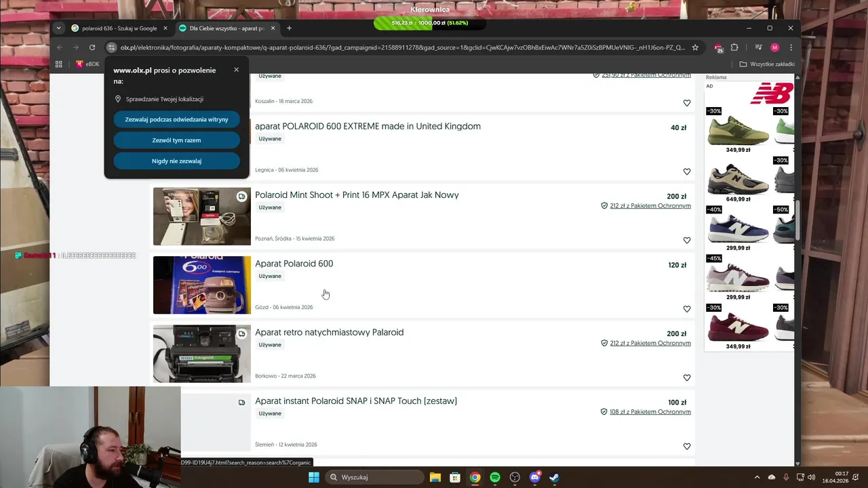Open a new browser tab
Image resolution: width=868 pixels, height=488 pixels.
(x=289, y=28)
